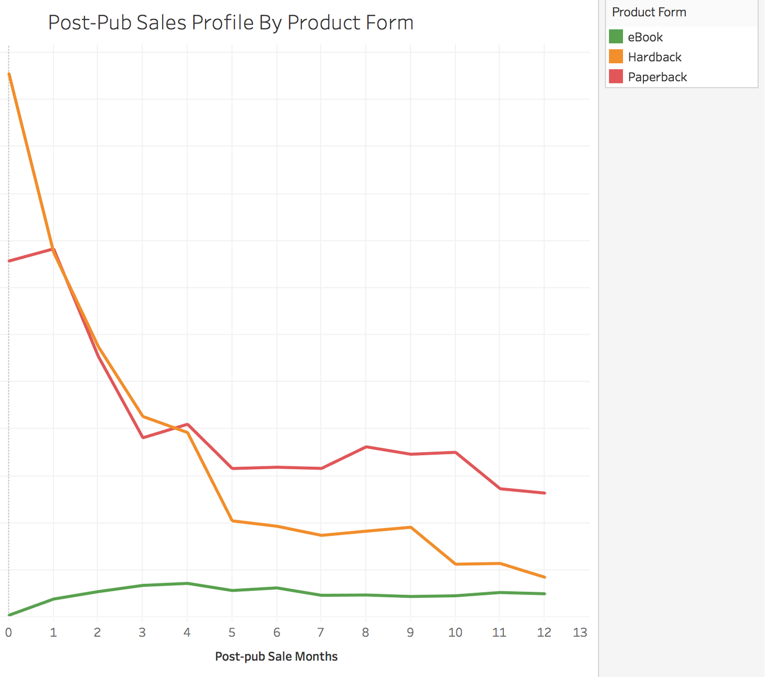
Task: Click the Paperback line point at month 8
Action: click(366, 447)
